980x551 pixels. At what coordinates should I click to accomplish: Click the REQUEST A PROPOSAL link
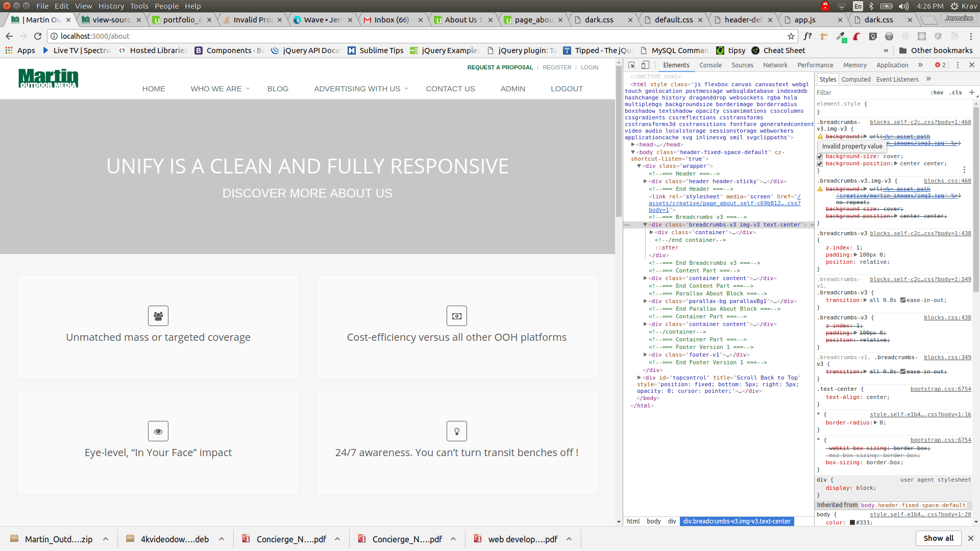point(500,67)
